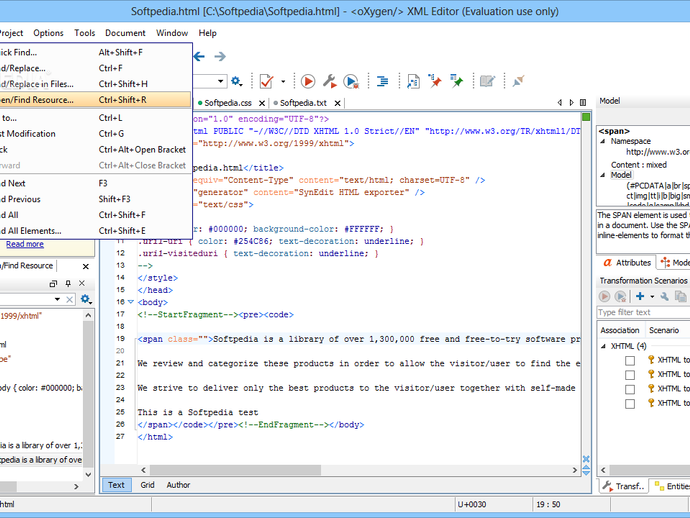Format and indent document icon
This screenshot has width=690, height=518.
[x=382, y=81]
